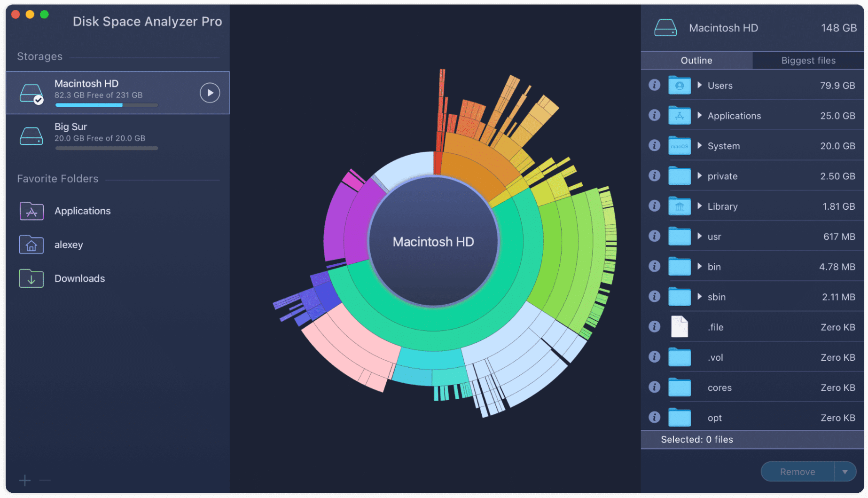The width and height of the screenshot is (868, 498).
Task: Show info for opt folder
Action: click(x=654, y=417)
